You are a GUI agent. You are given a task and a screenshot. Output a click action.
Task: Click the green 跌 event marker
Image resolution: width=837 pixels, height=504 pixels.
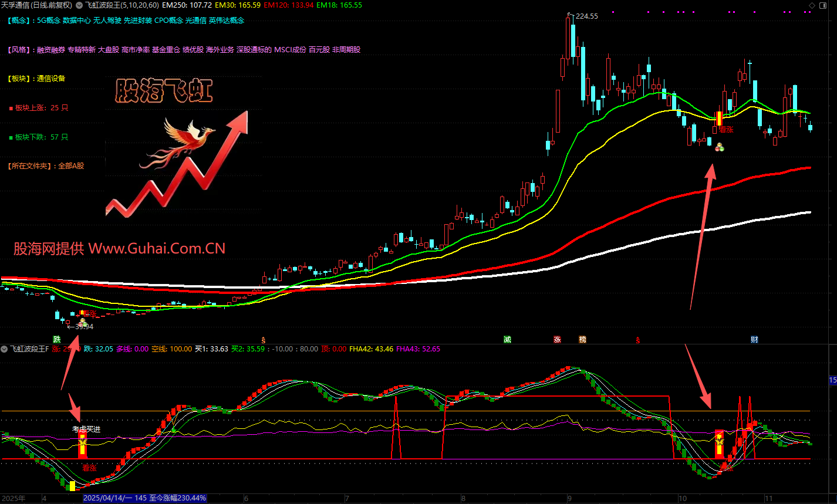pyautogui.click(x=56, y=340)
